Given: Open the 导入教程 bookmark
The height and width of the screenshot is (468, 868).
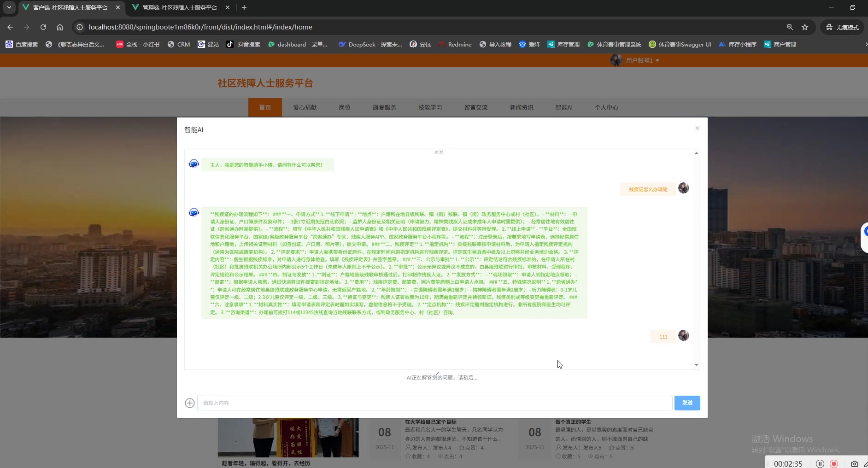Looking at the screenshot, I should pos(495,44).
